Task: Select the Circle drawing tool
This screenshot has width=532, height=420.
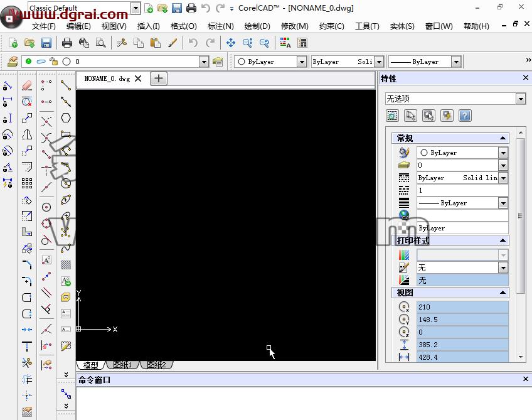Action: [66, 183]
